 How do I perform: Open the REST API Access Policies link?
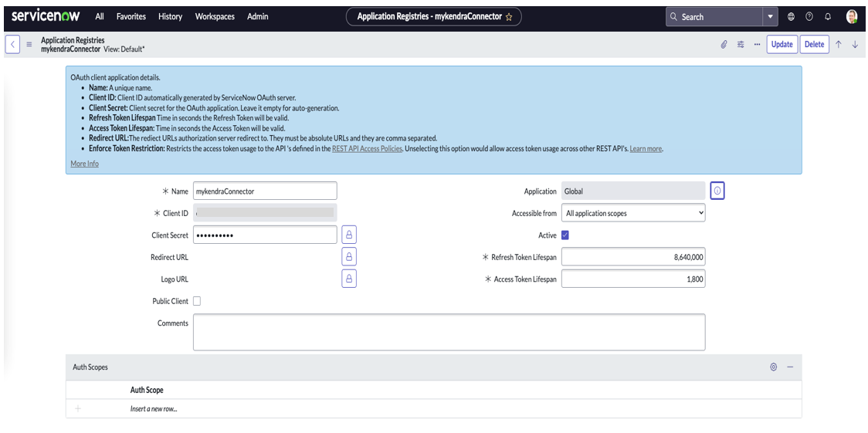367,149
